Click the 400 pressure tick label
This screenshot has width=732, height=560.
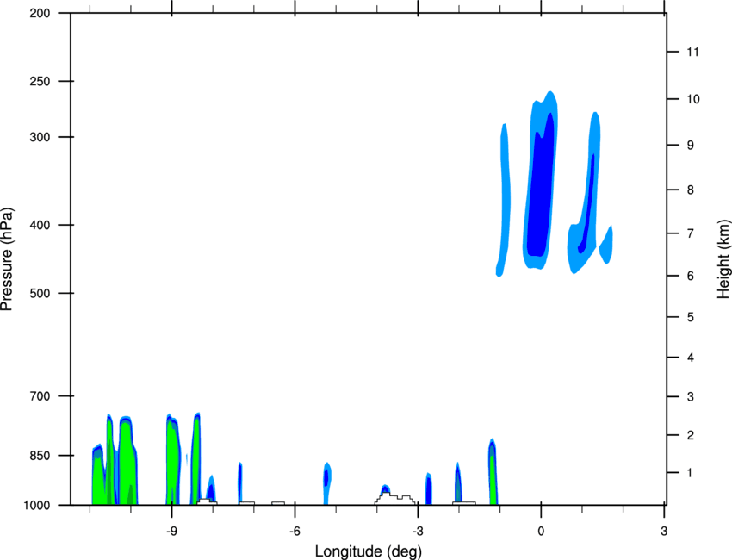click(40, 225)
